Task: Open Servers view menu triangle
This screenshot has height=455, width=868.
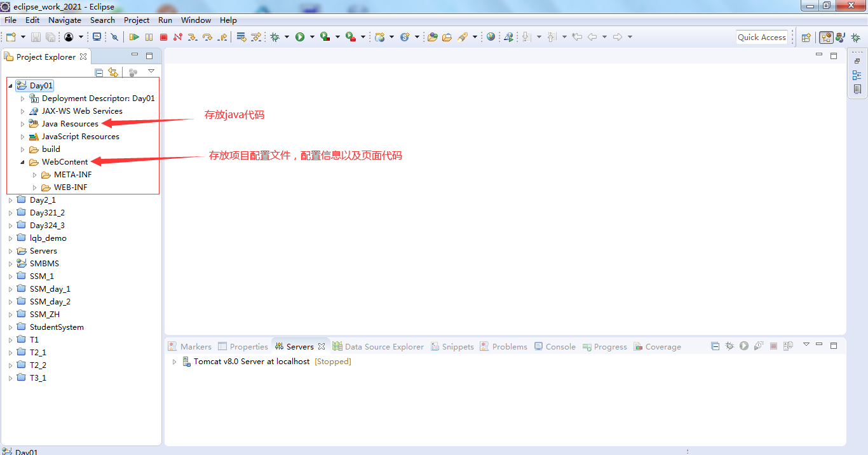Action: pos(806,344)
